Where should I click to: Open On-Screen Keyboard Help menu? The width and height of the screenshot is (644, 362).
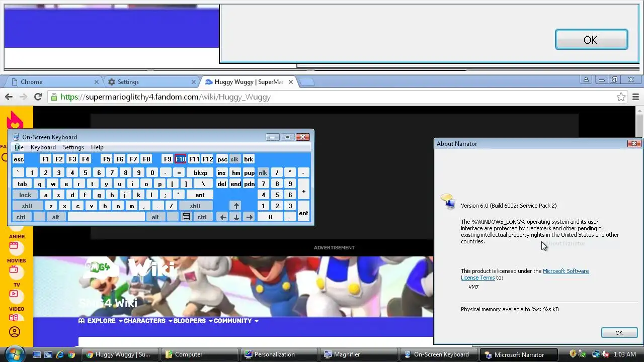pos(97,147)
